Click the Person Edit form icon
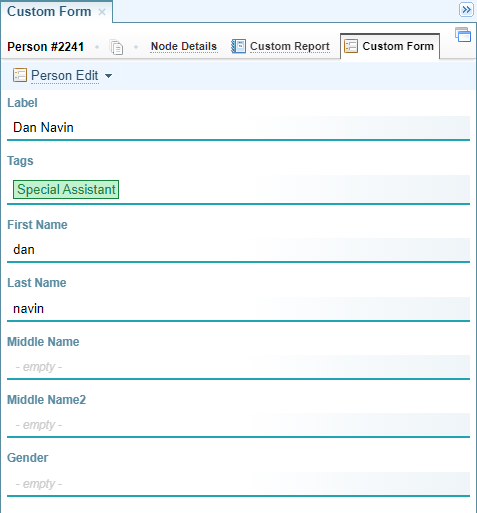 point(20,75)
